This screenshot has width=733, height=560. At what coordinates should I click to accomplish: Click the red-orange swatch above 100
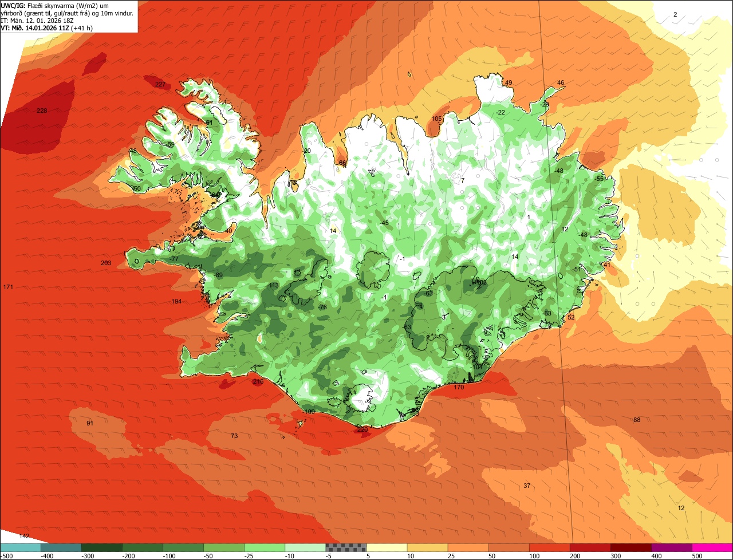549,547
